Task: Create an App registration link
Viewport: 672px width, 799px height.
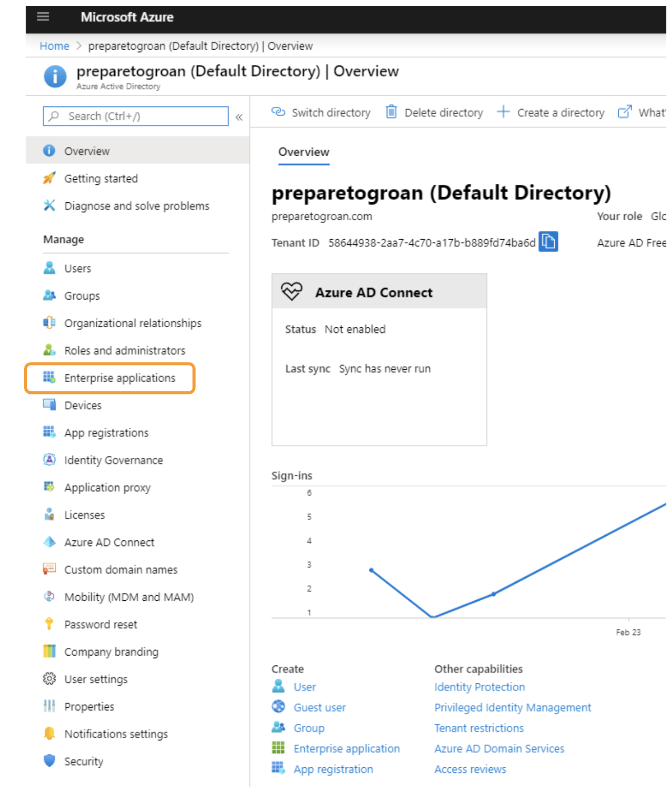Action: point(333,769)
